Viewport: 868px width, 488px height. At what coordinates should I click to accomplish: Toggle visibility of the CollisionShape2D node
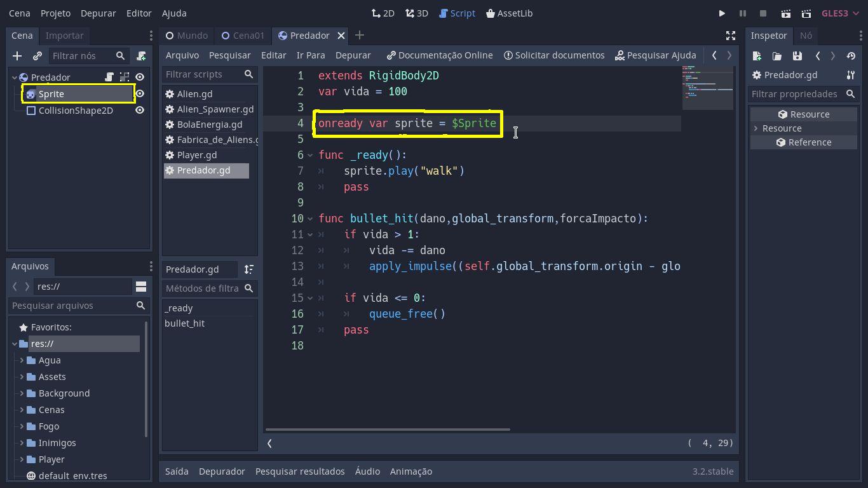(140, 111)
